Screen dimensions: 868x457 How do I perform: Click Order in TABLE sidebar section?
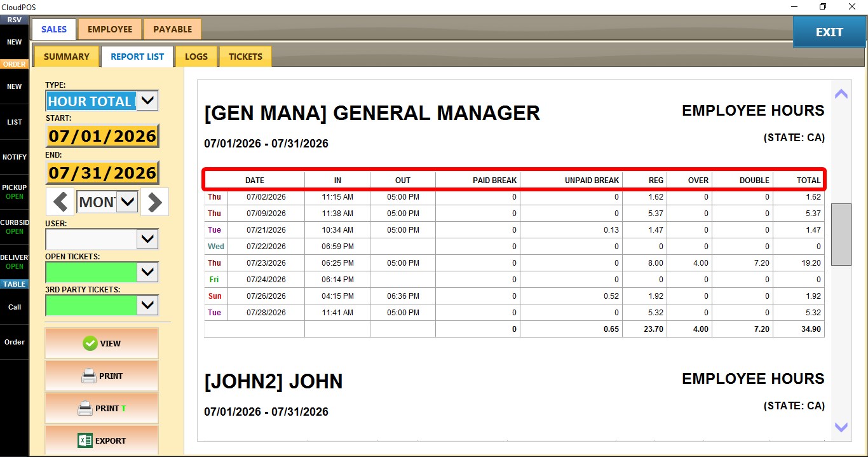(14, 342)
